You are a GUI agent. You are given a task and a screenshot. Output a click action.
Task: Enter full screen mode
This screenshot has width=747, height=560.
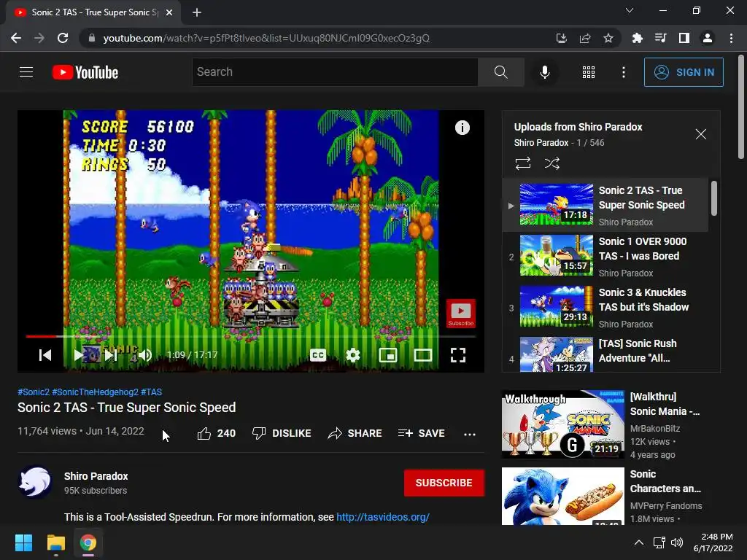click(x=458, y=355)
